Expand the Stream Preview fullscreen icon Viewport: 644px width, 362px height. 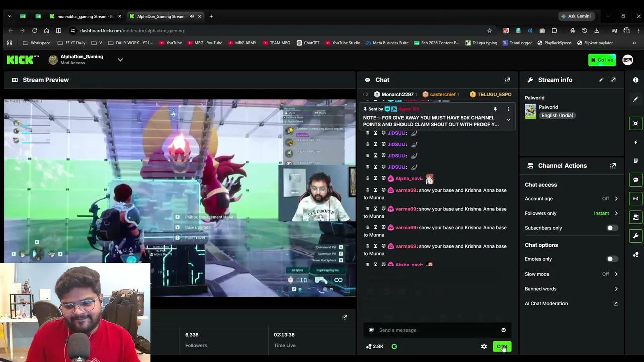345,317
